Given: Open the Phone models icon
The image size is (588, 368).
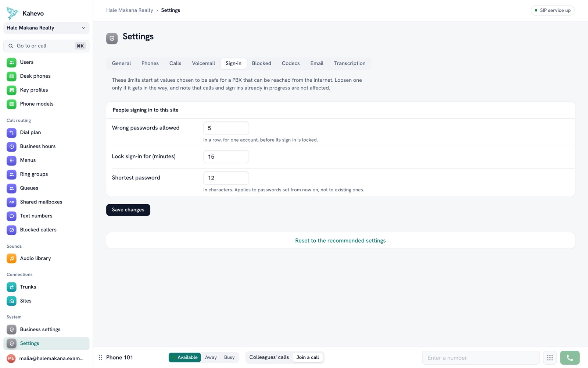Looking at the screenshot, I should point(11,104).
